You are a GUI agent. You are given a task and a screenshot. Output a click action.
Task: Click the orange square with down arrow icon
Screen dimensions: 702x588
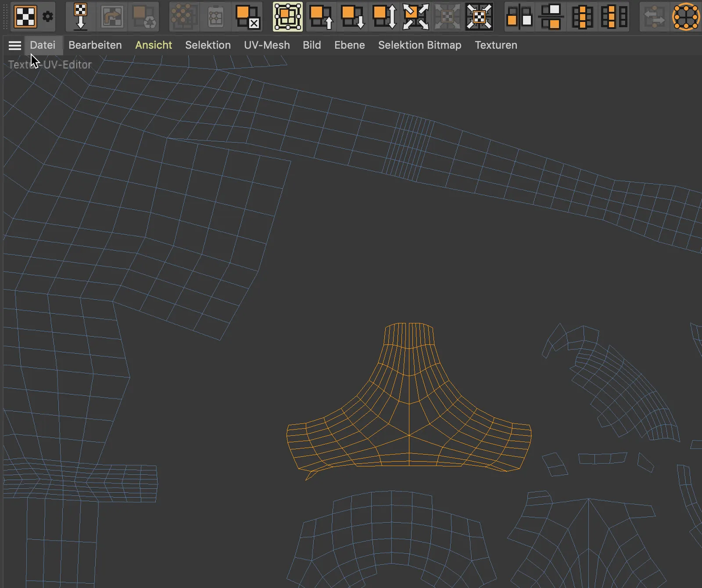(x=353, y=17)
